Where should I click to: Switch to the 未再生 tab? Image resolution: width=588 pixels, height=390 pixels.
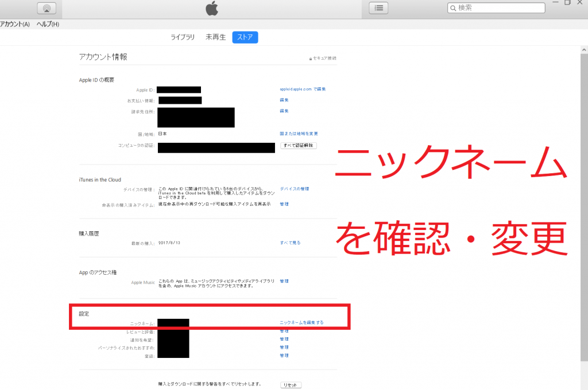click(216, 37)
